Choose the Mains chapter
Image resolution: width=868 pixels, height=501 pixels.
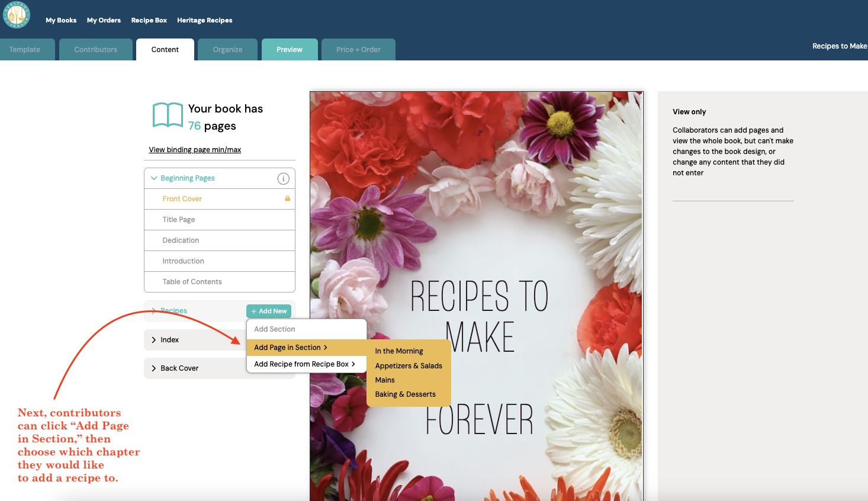[x=384, y=380]
